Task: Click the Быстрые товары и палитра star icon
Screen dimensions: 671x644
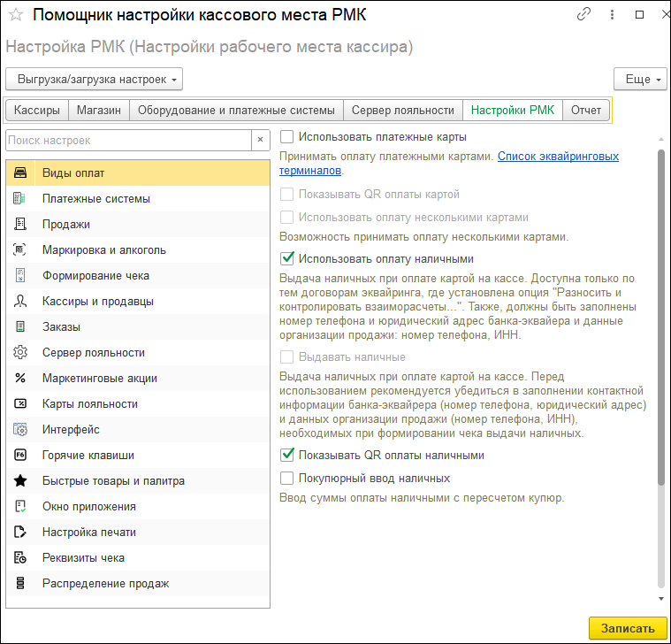Action: [20, 481]
